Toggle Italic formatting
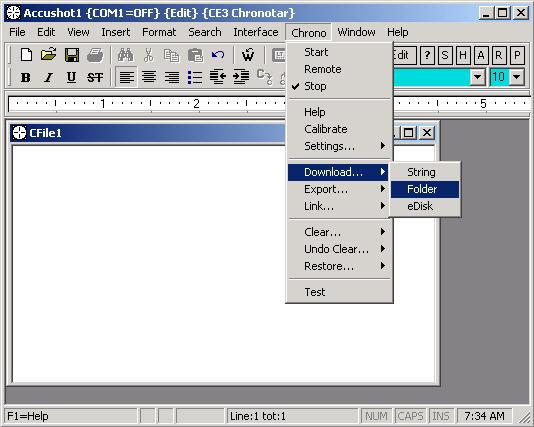Viewport: 534px width, 427px height. coord(48,78)
